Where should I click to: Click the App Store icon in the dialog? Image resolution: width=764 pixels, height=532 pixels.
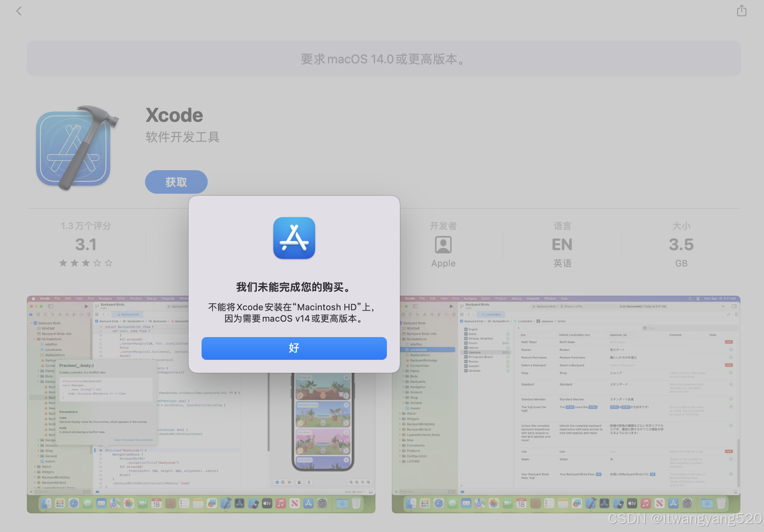click(294, 238)
